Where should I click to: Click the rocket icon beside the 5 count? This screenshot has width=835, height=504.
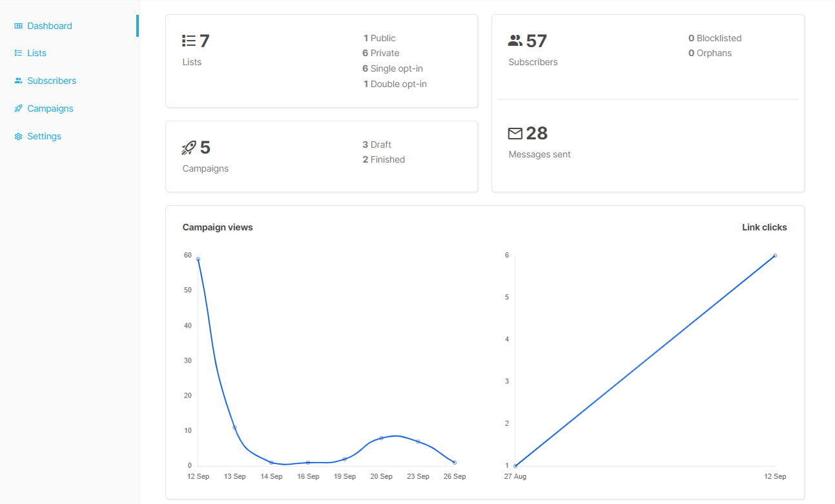click(x=189, y=148)
